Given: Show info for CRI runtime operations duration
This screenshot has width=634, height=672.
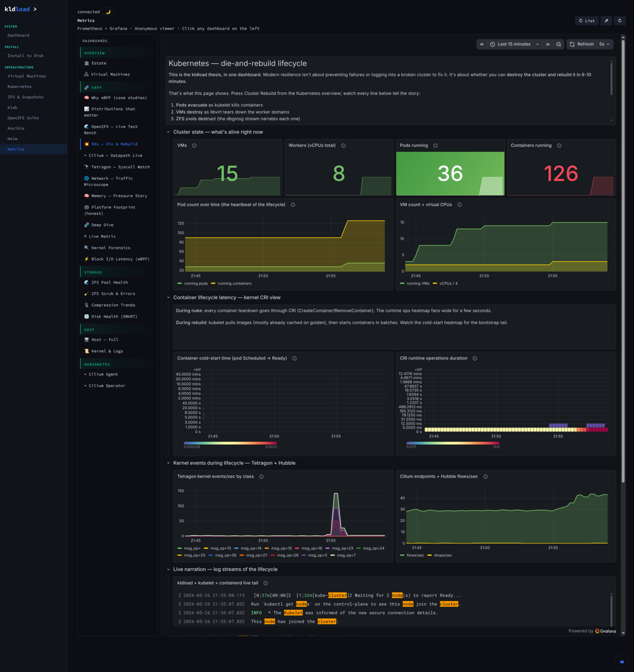Looking at the screenshot, I should pos(475,358).
